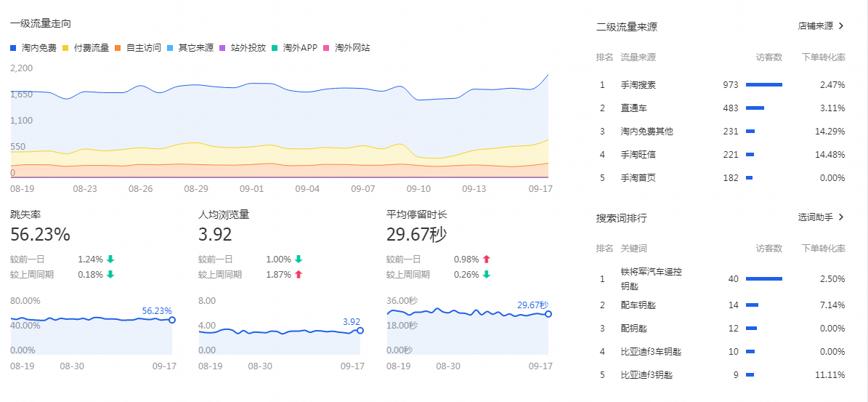This screenshot has height=402, width=868.
Task: Toggle 淘内免费 legend series
Action: click(33, 48)
